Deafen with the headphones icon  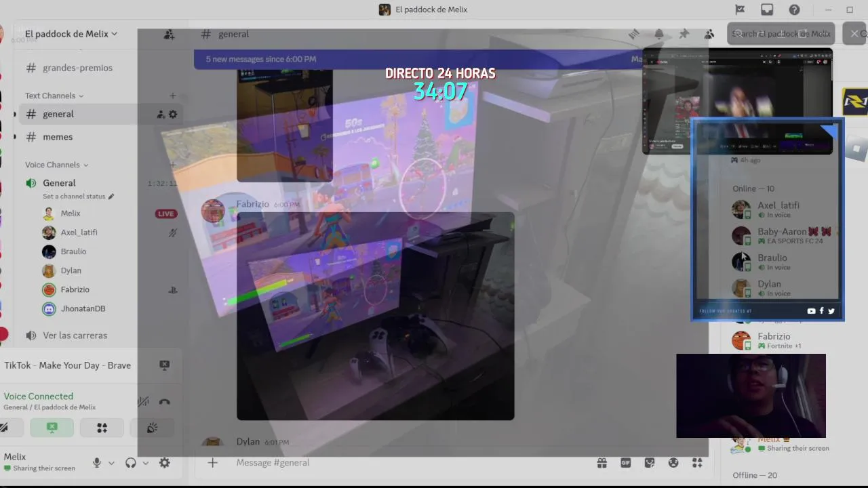131,463
